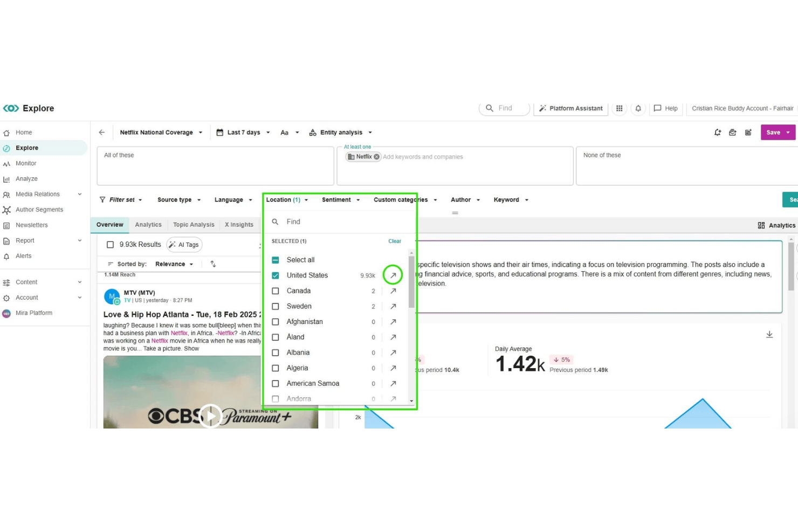Open the Entity analysis dropdown

pyautogui.click(x=341, y=133)
